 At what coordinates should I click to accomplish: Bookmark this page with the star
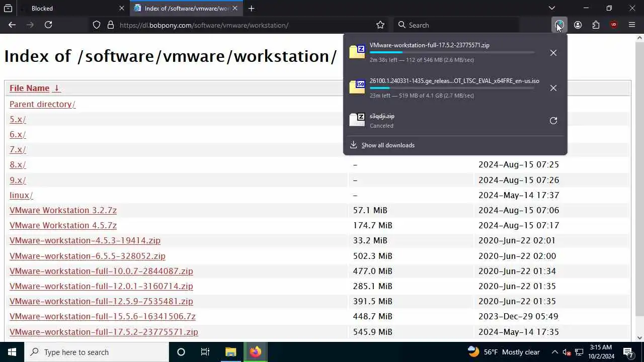point(380,25)
